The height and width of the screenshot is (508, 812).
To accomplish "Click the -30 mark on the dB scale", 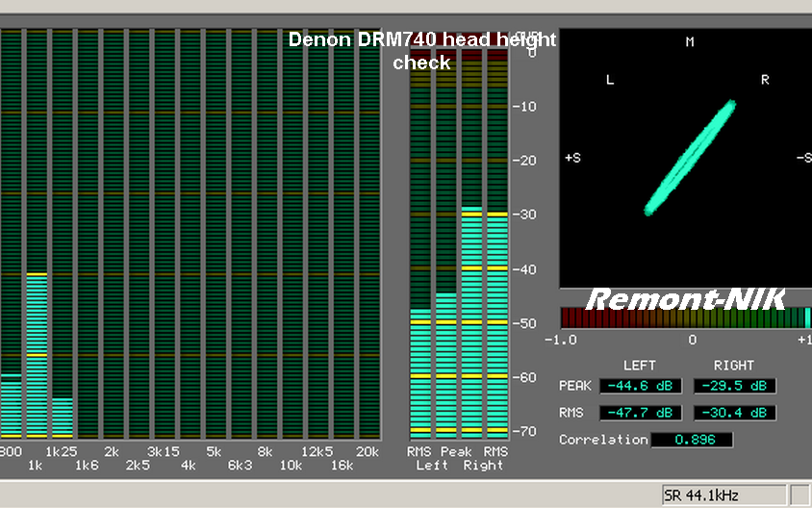I will [526, 215].
